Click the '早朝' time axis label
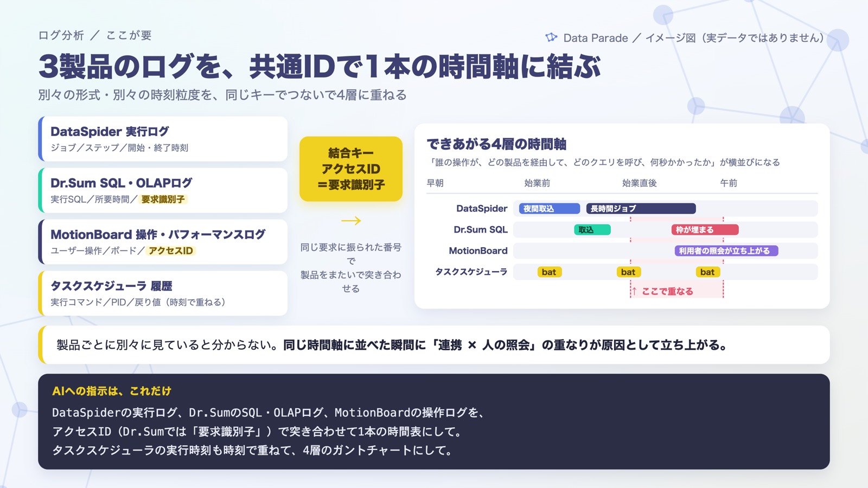This screenshot has height=488, width=868. (x=435, y=183)
